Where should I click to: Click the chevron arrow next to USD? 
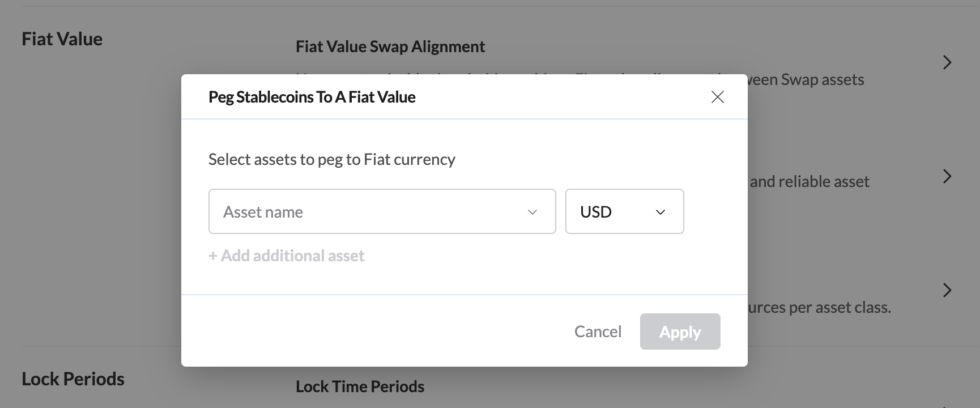coord(660,212)
